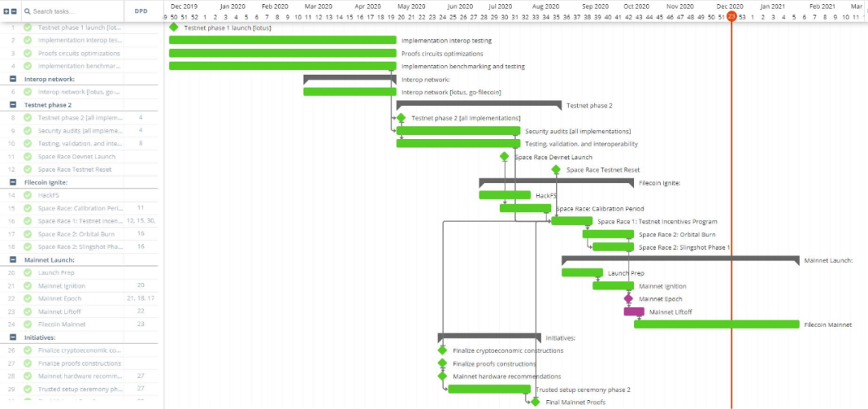Click May 2020 month header

411,6
